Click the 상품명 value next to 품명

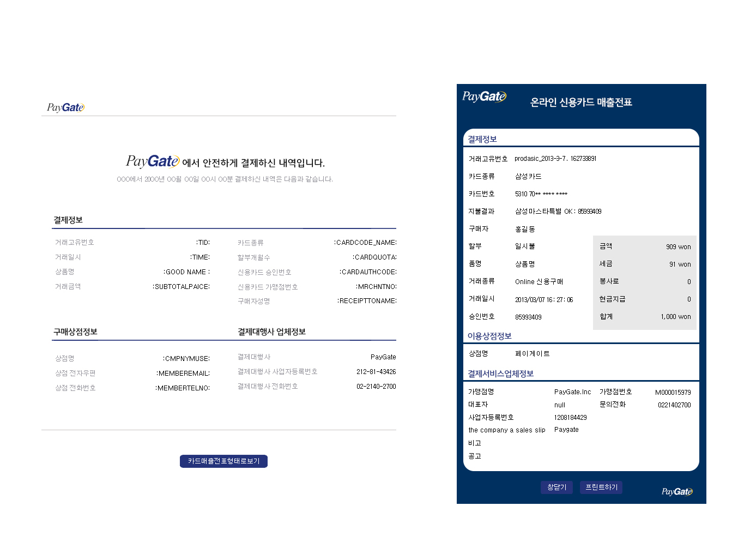click(x=525, y=264)
